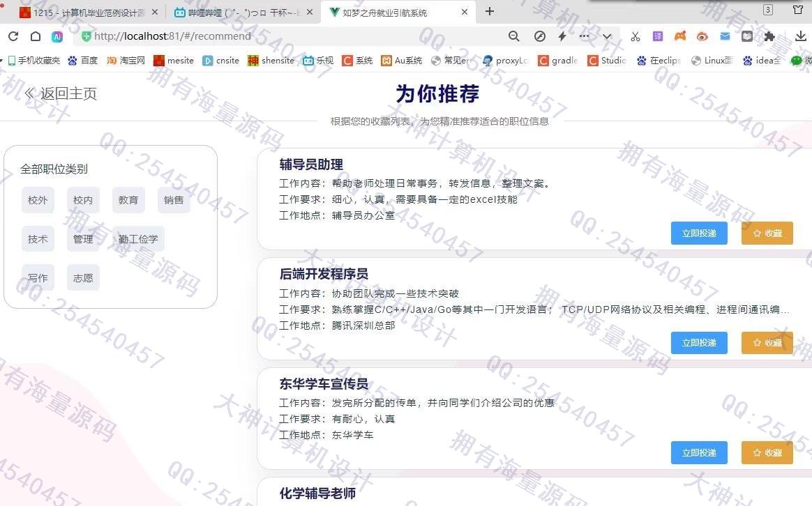
Task: Open the zoom magnifier icon in toolbar
Action: [513, 36]
